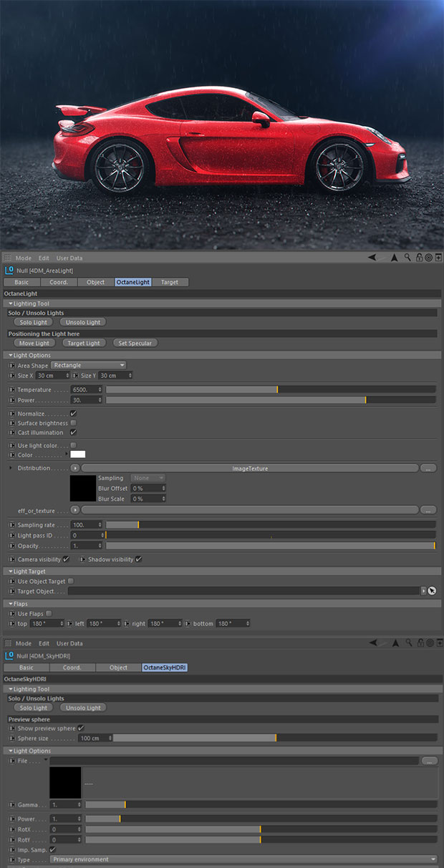Click the Set Specular button
Screen dimensions: 444x868
[x=135, y=343]
